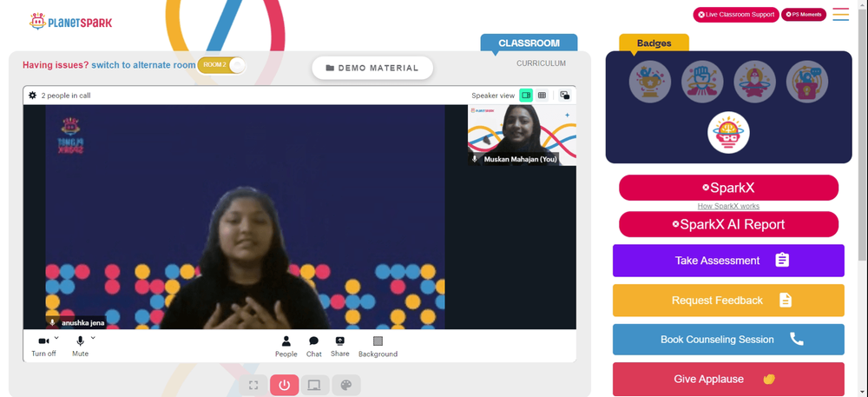
Task: Click the raised fist badge
Action: coord(702,82)
